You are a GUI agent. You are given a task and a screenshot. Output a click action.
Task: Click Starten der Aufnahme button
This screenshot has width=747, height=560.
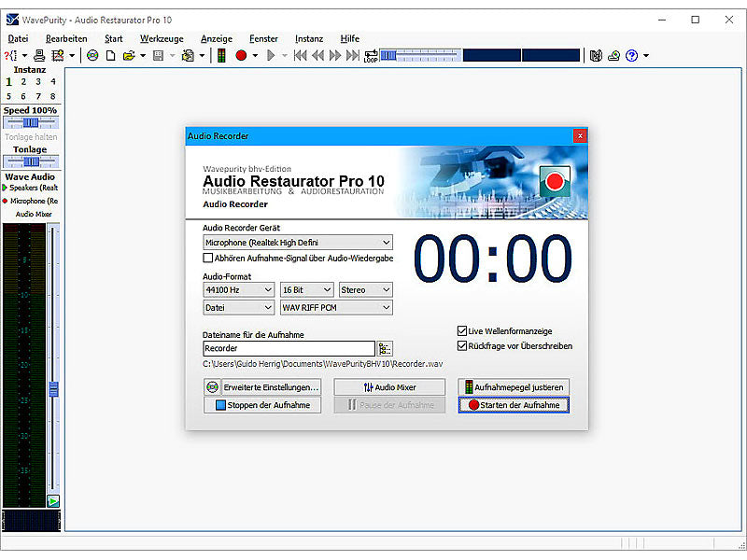[514, 405]
